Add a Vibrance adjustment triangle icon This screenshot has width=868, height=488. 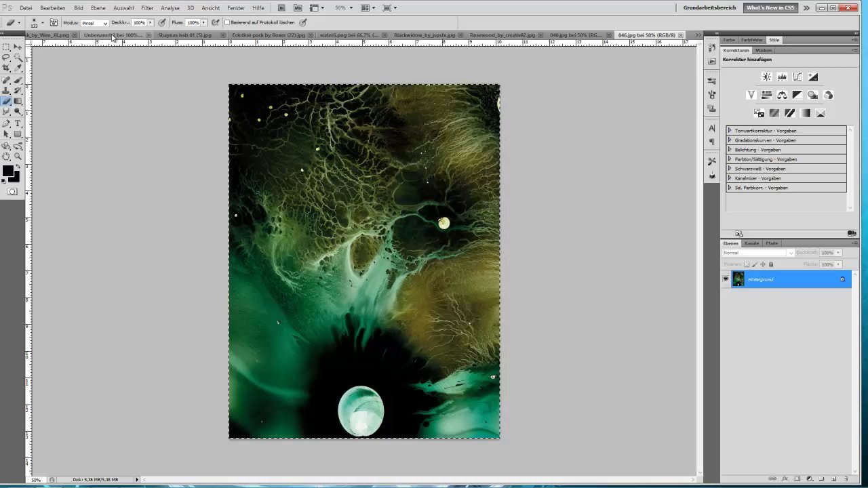point(751,95)
